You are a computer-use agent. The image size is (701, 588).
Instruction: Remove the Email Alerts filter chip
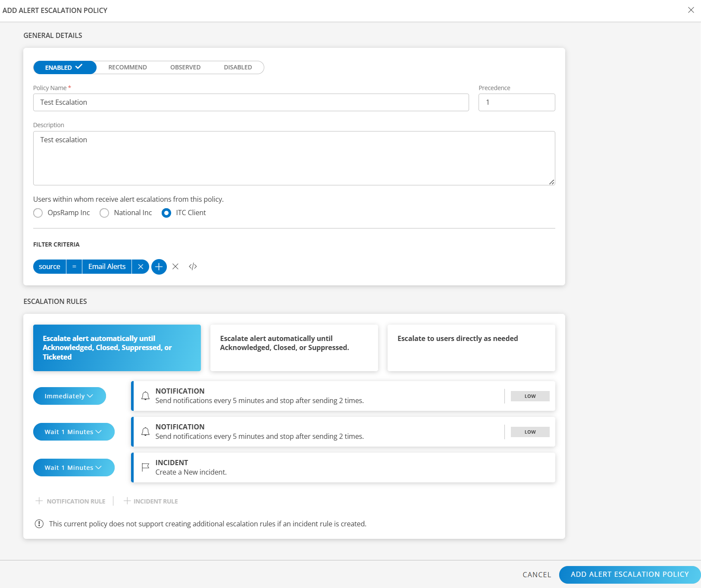tap(141, 267)
